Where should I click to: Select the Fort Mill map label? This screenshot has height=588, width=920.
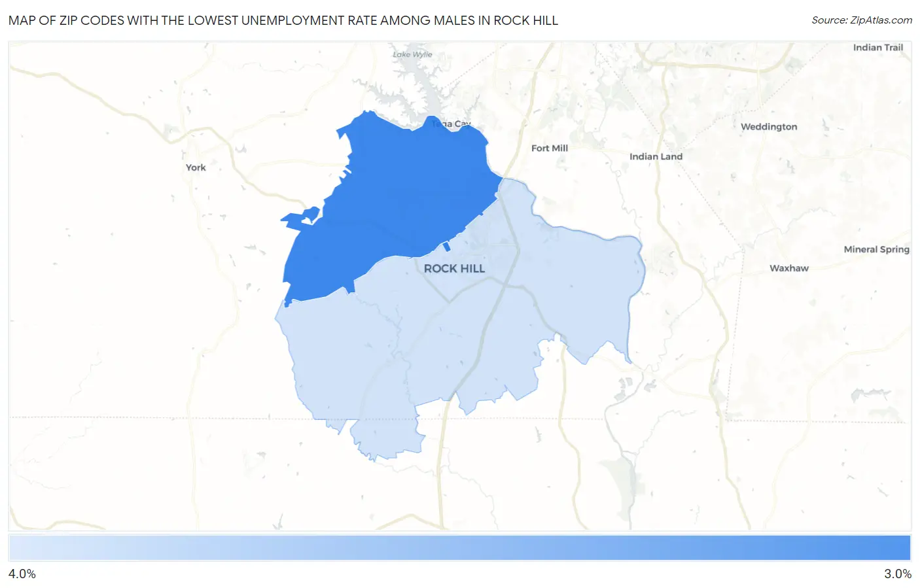(550, 148)
